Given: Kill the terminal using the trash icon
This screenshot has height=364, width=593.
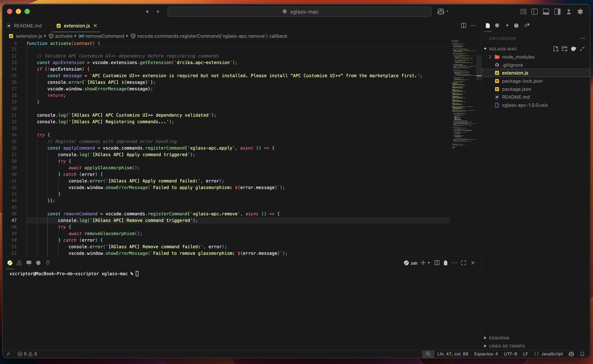Looking at the screenshot, I should pyautogui.click(x=445, y=263).
